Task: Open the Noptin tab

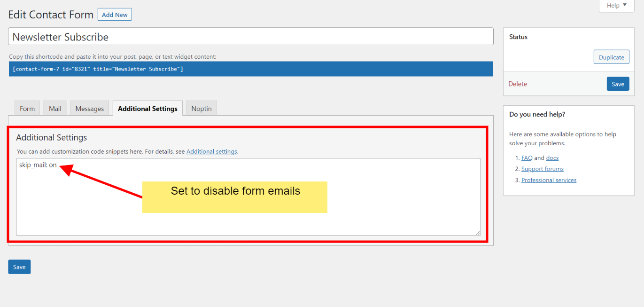Action: pyautogui.click(x=201, y=108)
